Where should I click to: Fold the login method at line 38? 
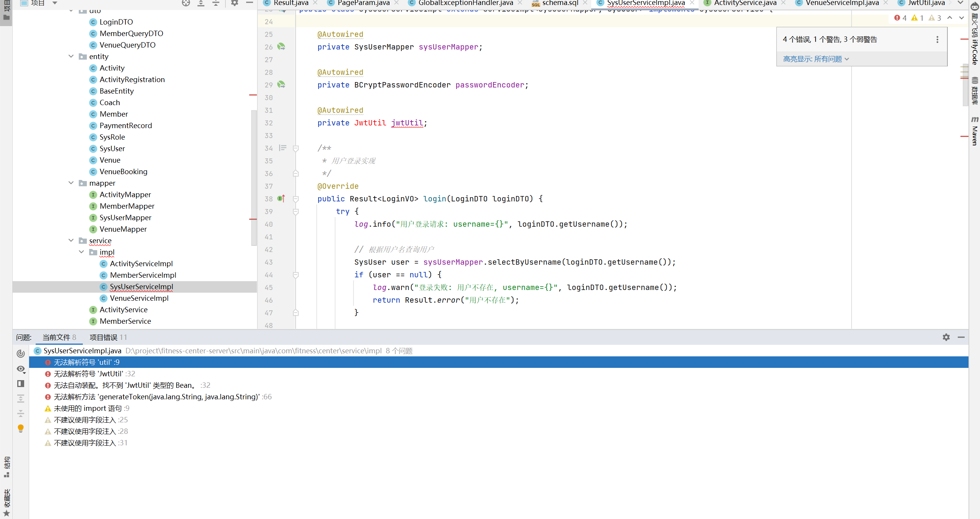point(296,199)
